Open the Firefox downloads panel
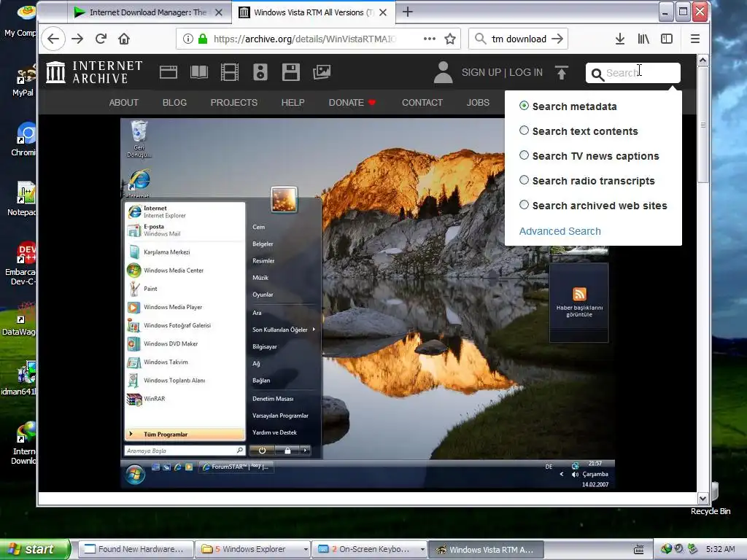Screen dimensions: 747x560 click(x=620, y=39)
